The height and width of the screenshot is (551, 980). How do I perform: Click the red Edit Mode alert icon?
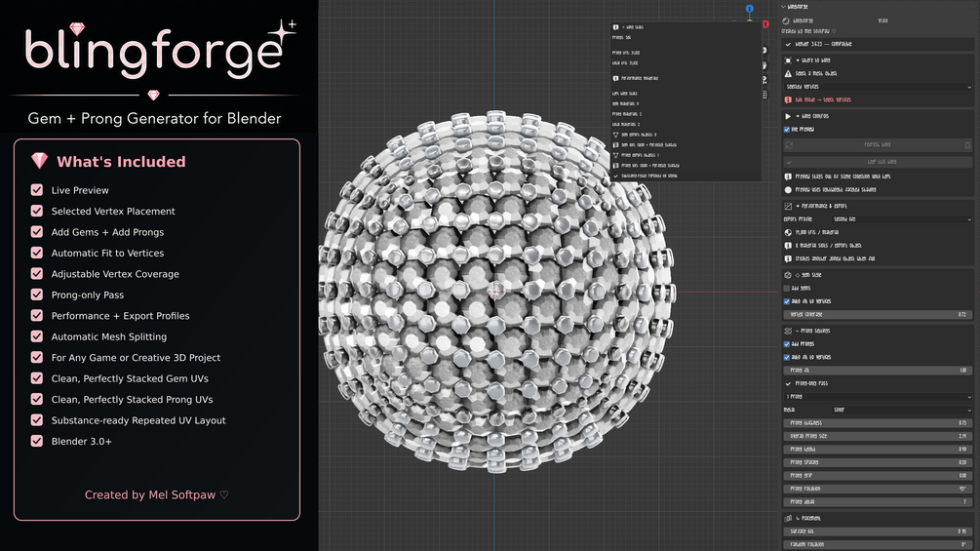[788, 99]
